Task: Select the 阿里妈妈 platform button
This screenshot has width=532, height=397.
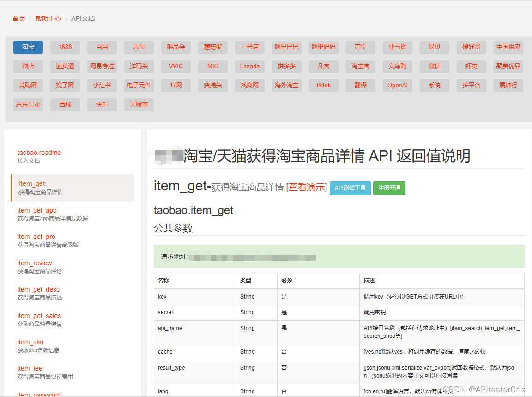Action: (324, 47)
